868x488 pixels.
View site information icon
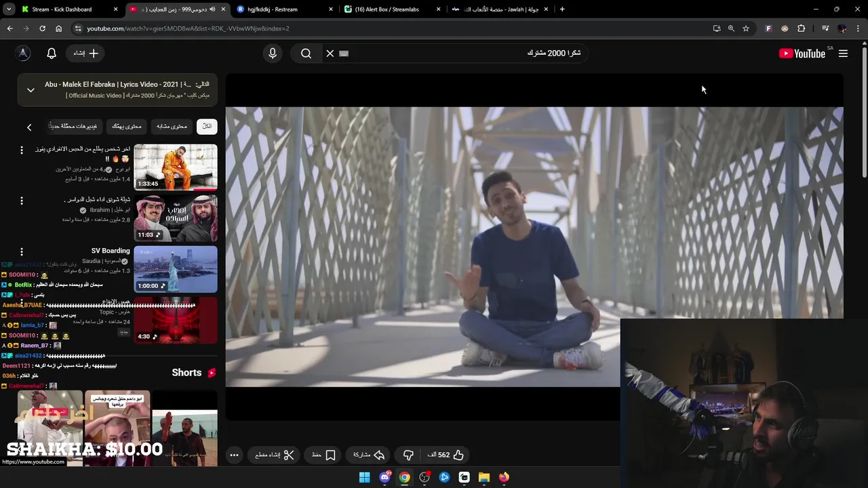pos(78,28)
